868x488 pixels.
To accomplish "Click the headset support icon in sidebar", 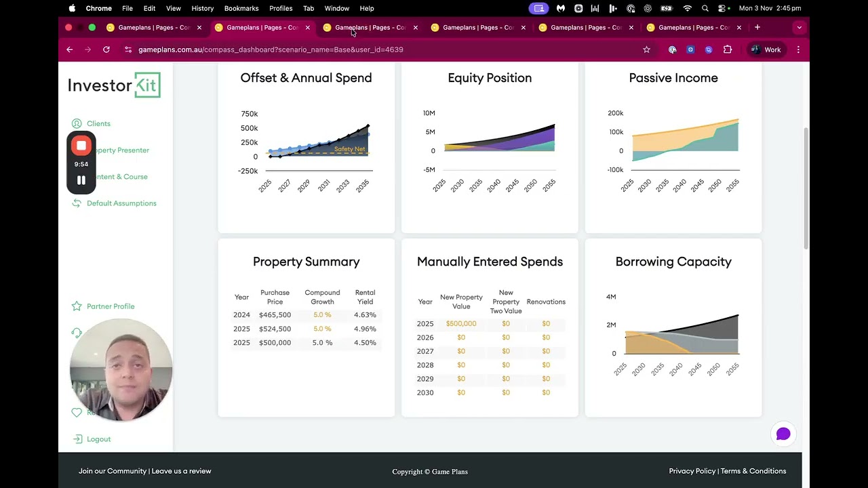I will tap(77, 332).
